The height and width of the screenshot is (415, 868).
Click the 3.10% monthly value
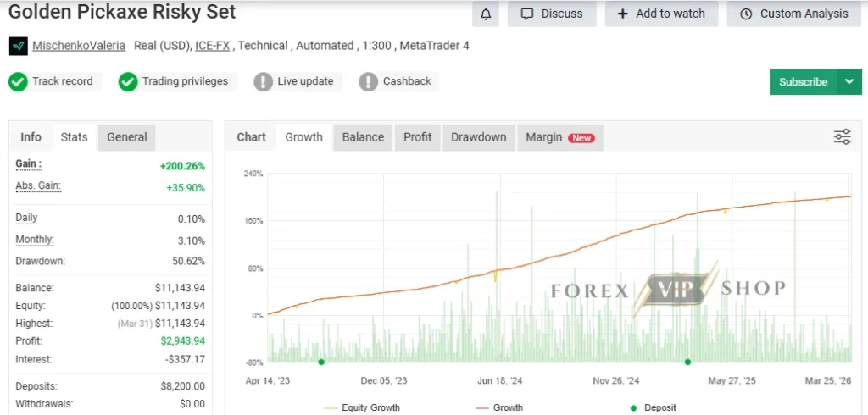[191, 241]
